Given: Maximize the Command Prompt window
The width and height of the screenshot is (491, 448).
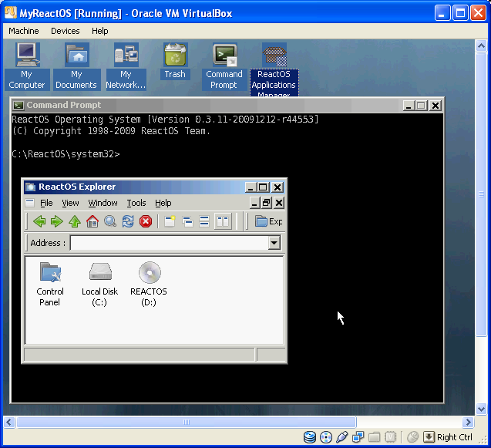Looking at the screenshot, I should [x=421, y=106].
